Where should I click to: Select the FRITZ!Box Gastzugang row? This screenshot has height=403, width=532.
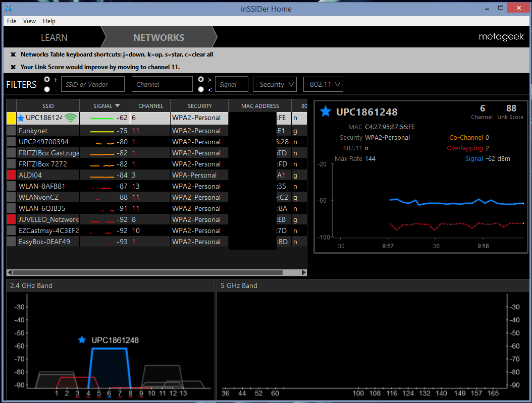pos(157,153)
